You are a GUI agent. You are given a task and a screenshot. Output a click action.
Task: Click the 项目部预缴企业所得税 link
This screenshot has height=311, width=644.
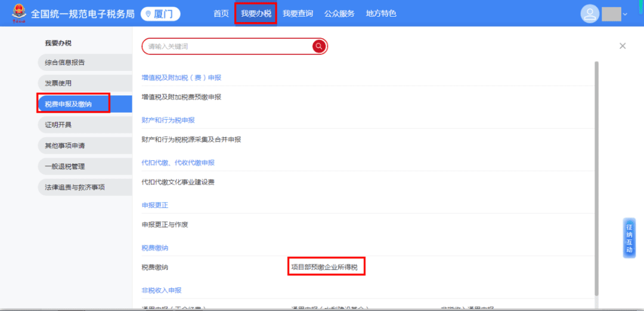326,268
